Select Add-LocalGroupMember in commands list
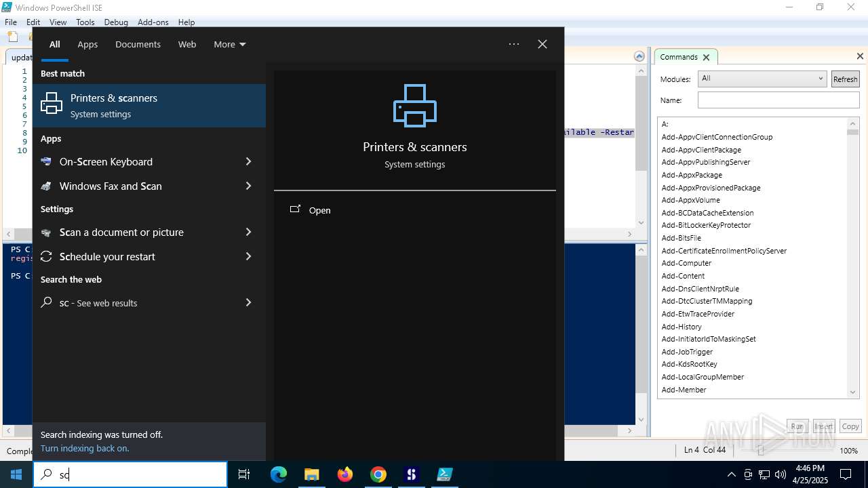This screenshot has height=488, width=868. 703,377
